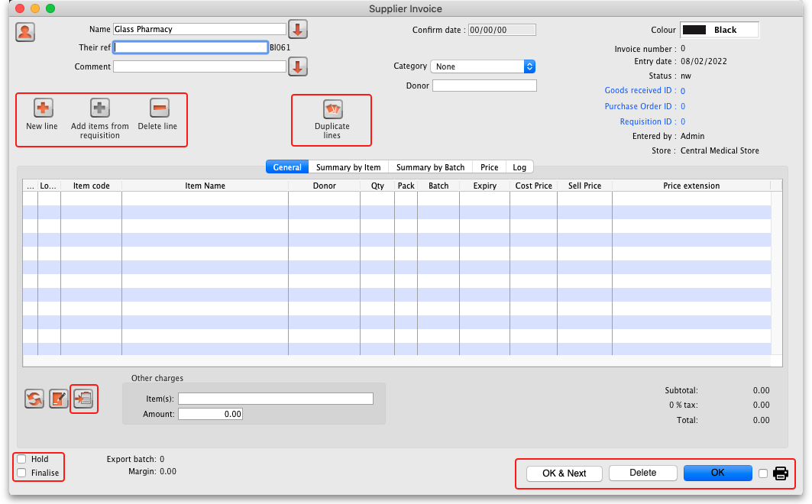Open the Log tab
Screen dimensions: 812x504
click(519, 167)
